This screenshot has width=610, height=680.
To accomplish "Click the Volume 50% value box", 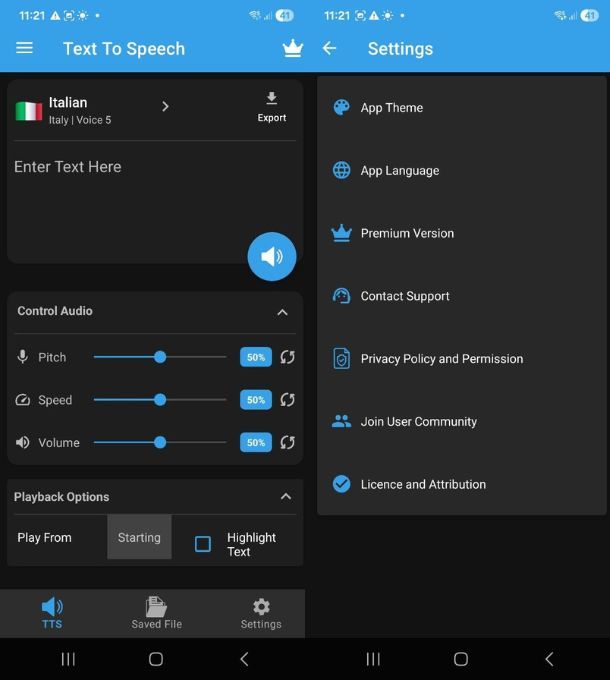I will [256, 442].
